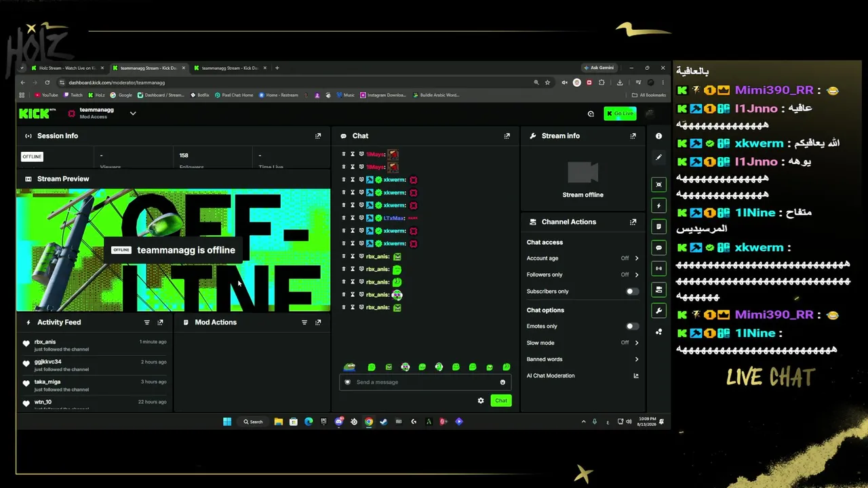Expand the teammanagg channel switcher

133,113
